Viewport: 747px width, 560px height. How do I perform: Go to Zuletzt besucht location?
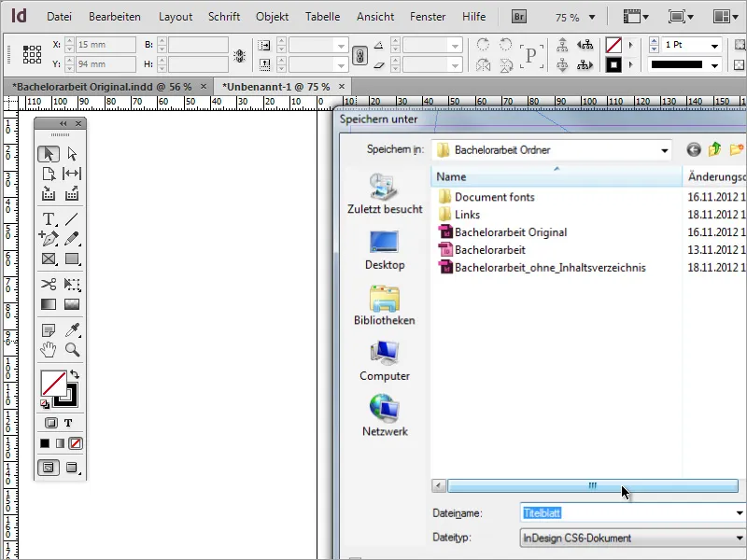[385, 194]
